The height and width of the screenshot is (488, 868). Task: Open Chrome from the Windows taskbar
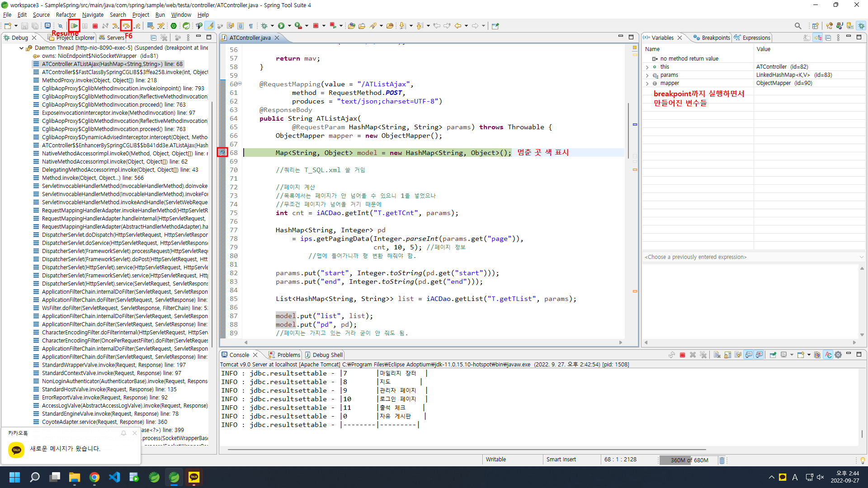coord(94,477)
